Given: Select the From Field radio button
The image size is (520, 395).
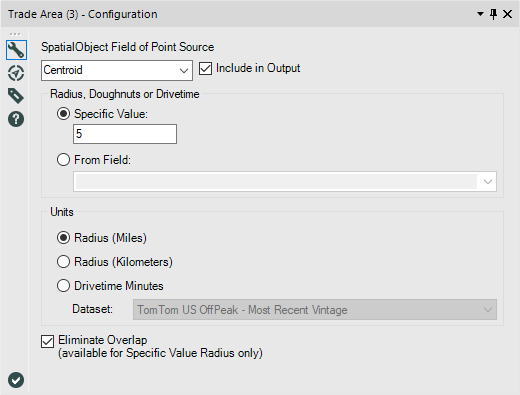Looking at the screenshot, I should 63,160.
